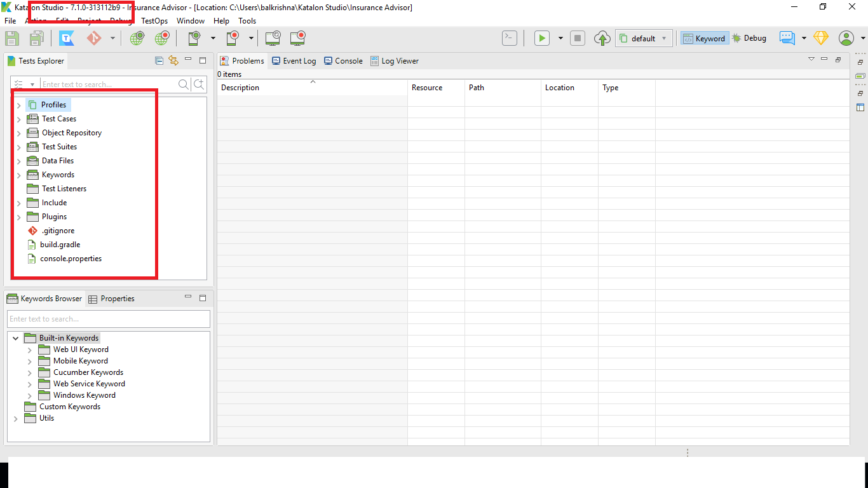Click the yellow diamond icon
The height and width of the screenshot is (488, 868).
(821, 38)
